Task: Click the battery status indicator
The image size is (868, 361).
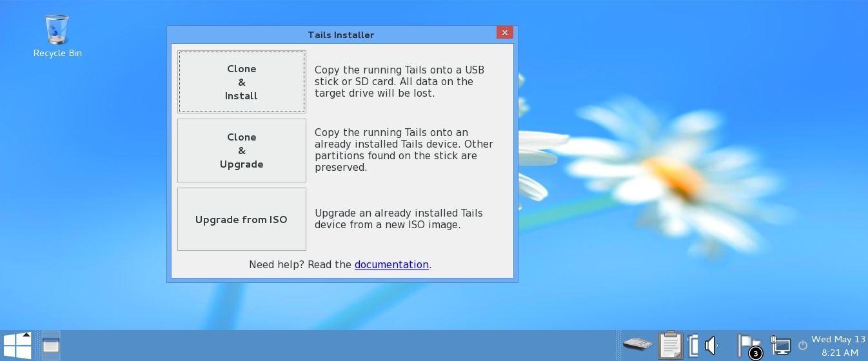Action: 693,346
